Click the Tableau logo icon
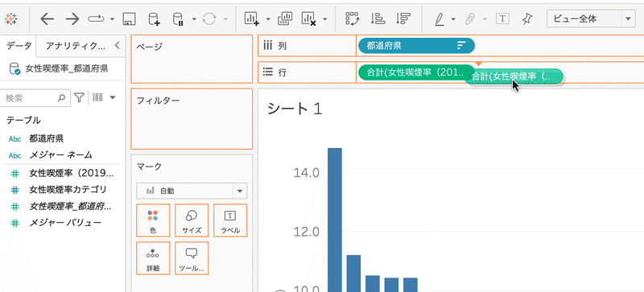 click(x=11, y=19)
